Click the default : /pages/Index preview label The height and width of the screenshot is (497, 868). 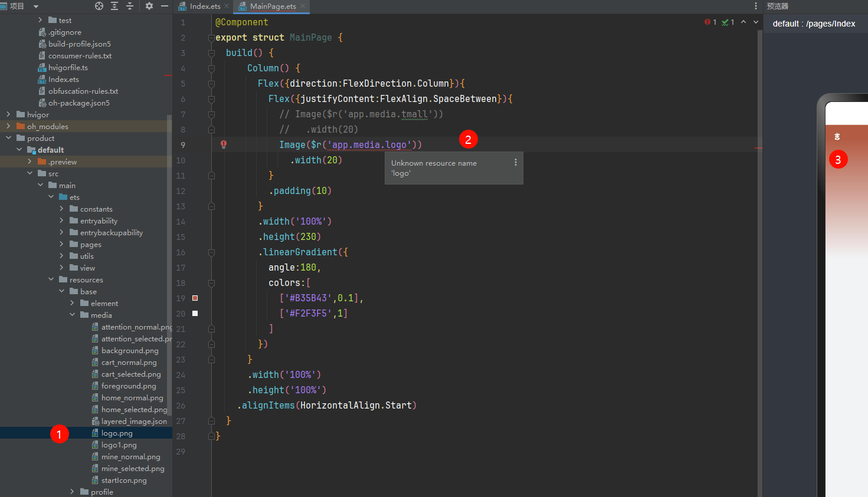tap(814, 24)
